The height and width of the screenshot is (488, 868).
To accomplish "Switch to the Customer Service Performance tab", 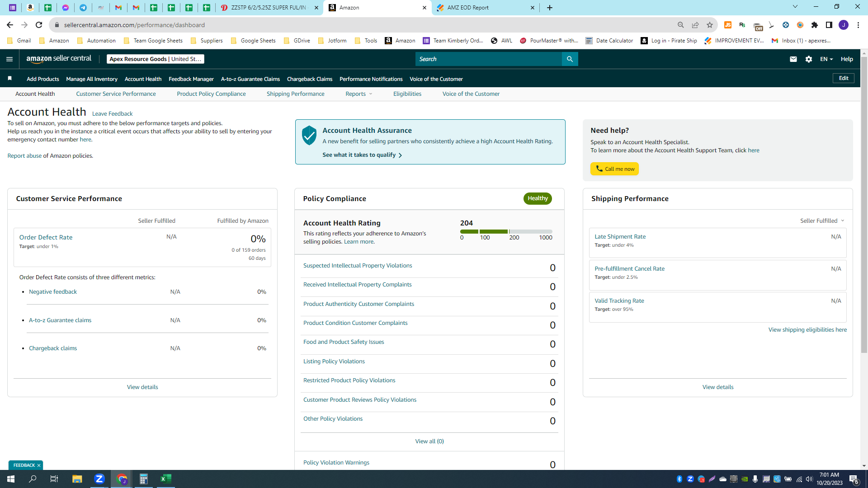I will click(x=116, y=94).
